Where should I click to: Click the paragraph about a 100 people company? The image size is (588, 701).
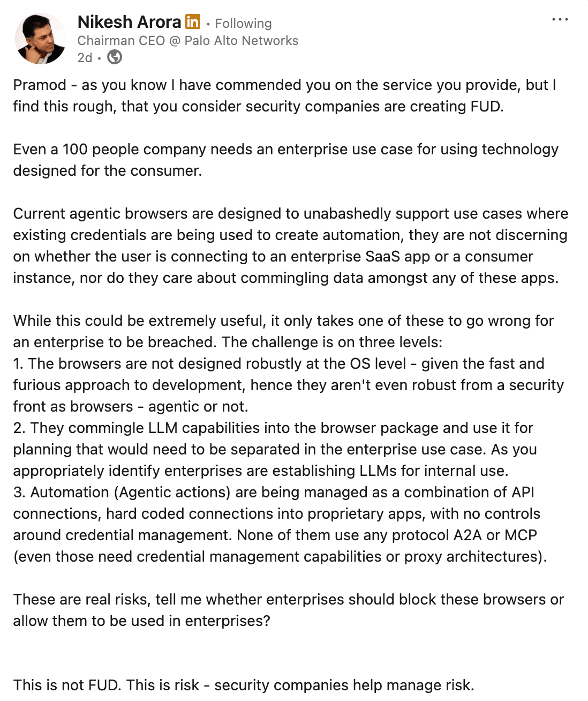(285, 160)
